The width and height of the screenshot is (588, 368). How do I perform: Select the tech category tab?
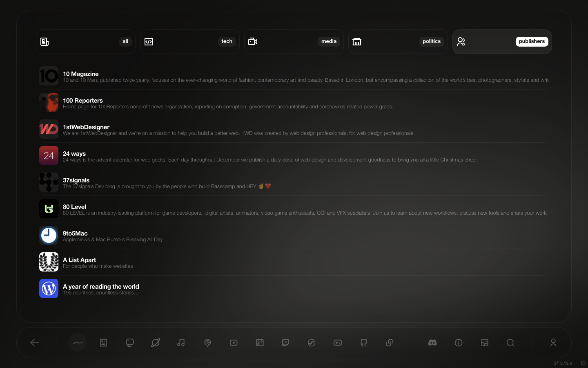click(x=190, y=42)
